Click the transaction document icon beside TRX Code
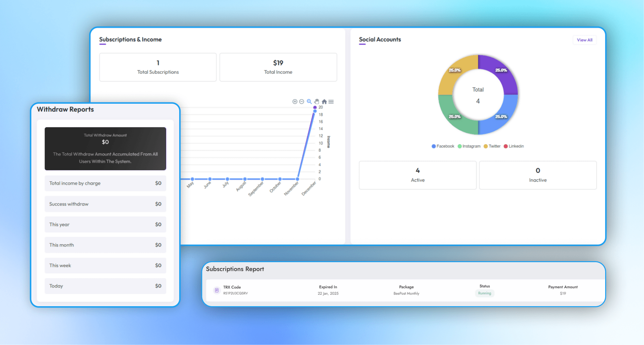644x345 pixels. coord(216,290)
